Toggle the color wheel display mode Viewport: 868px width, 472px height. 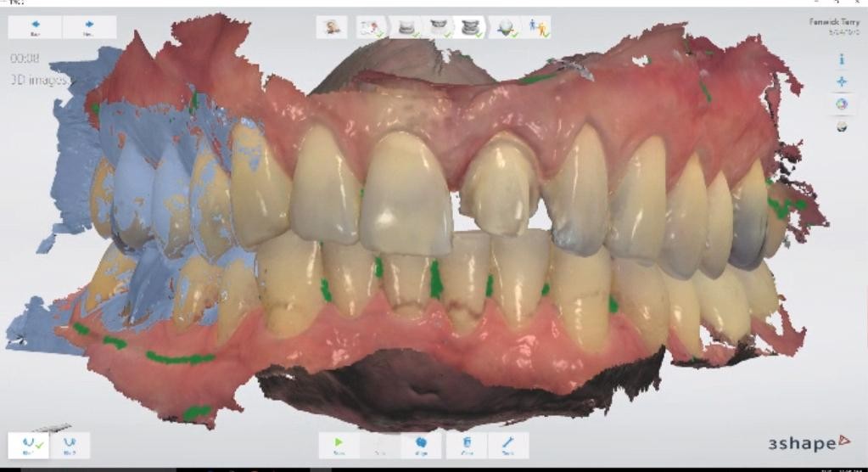coord(842,104)
